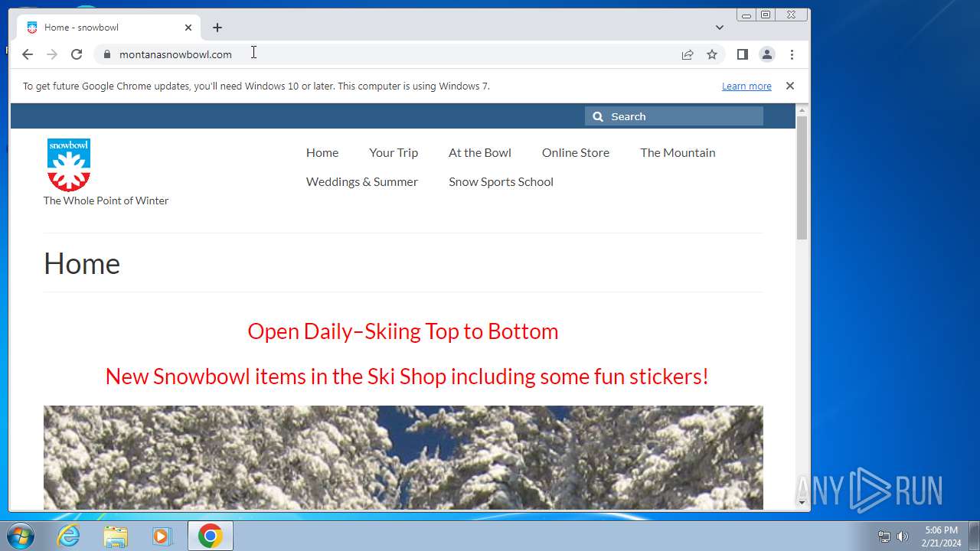Click the Snowbowl logo
Image resolution: width=980 pixels, height=551 pixels.
tap(69, 165)
